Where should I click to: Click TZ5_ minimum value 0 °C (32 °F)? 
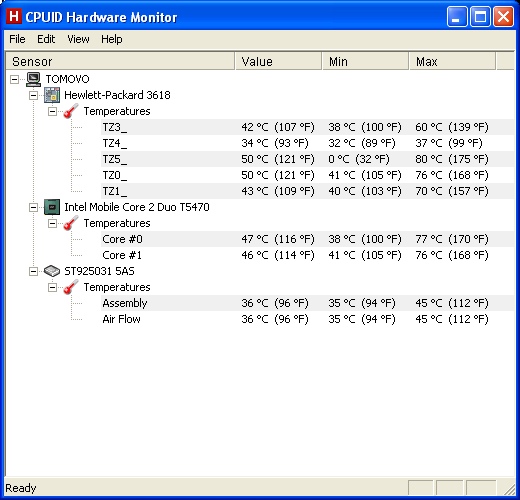click(x=359, y=159)
